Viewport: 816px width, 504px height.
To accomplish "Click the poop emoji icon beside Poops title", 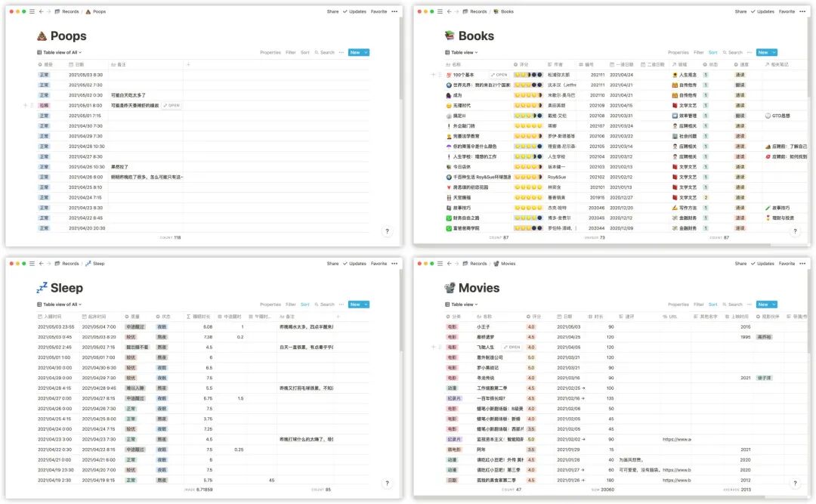I will pyautogui.click(x=42, y=36).
